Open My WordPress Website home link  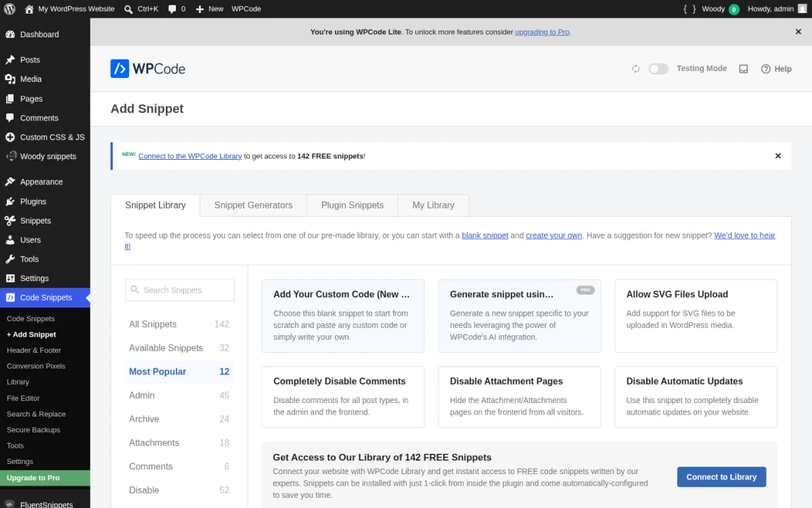[69, 9]
